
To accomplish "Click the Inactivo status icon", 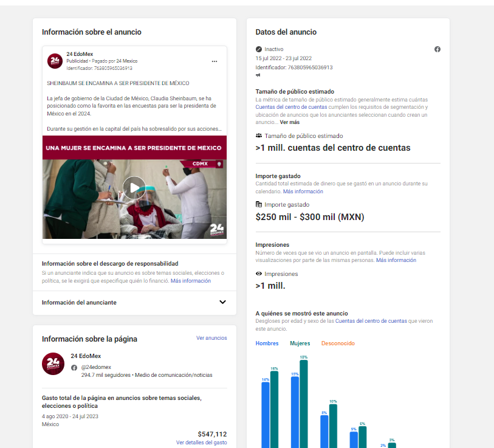I will (259, 49).
